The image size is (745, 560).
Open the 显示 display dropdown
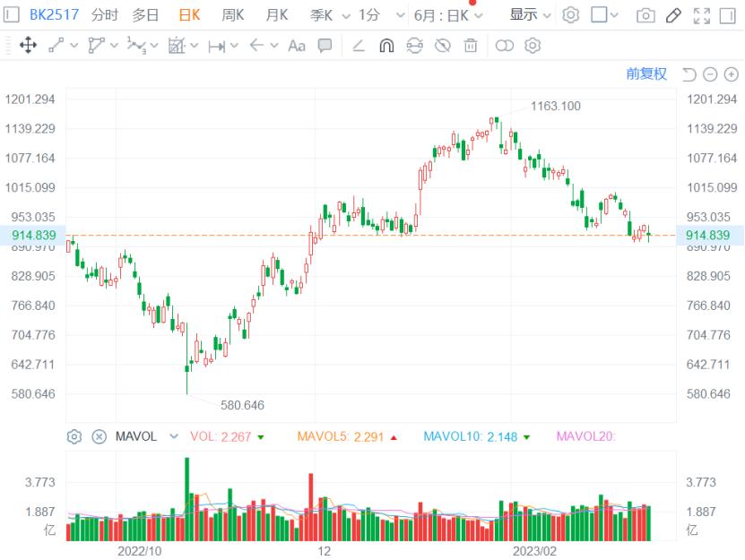[x=530, y=15]
